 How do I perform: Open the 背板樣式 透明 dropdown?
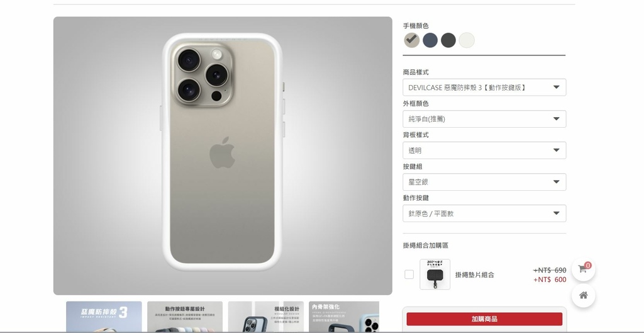[484, 150]
